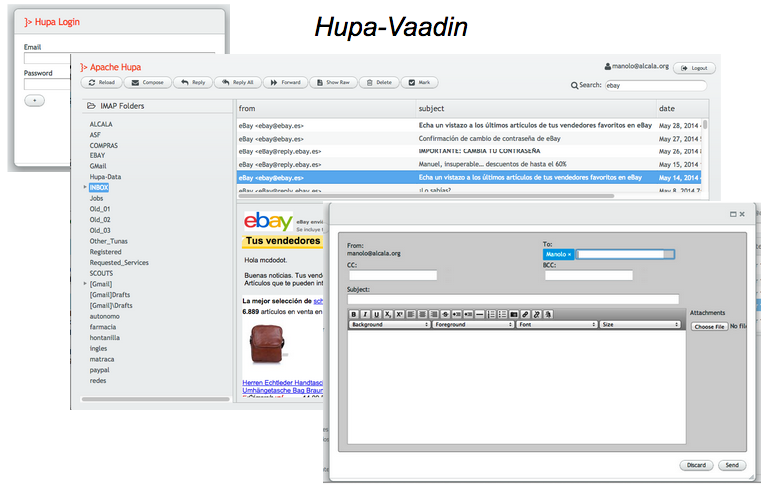Image resolution: width=772 pixels, height=490 pixels.
Task: Align text right in editor
Action: [434, 314]
